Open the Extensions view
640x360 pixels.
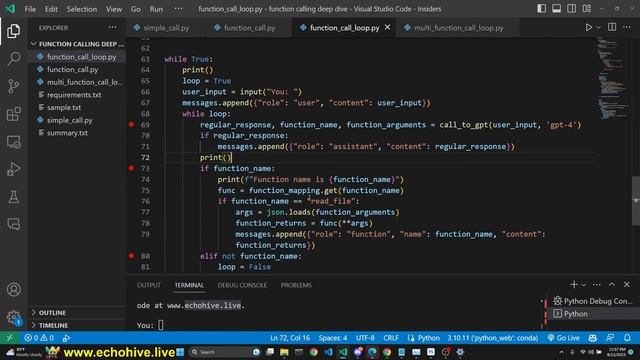pyautogui.click(x=13, y=114)
